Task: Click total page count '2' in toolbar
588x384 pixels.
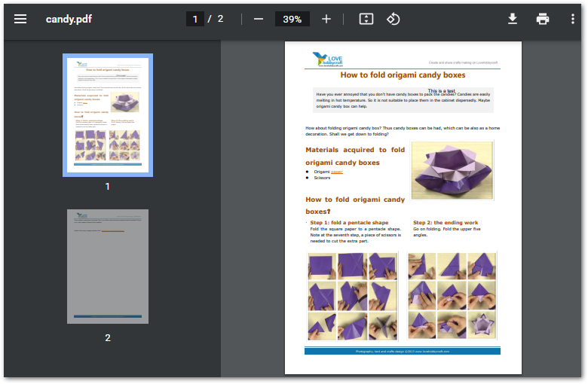Action: [x=220, y=19]
